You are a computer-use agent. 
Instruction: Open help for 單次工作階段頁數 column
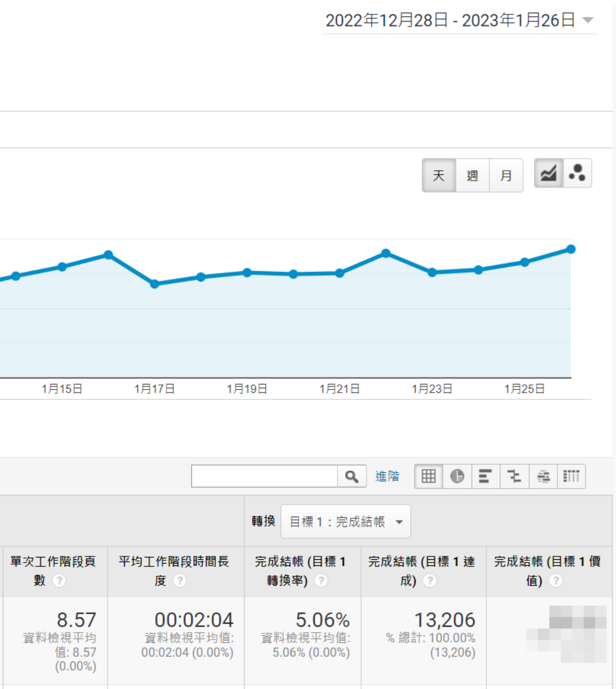pyautogui.click(x=59, y=581)
